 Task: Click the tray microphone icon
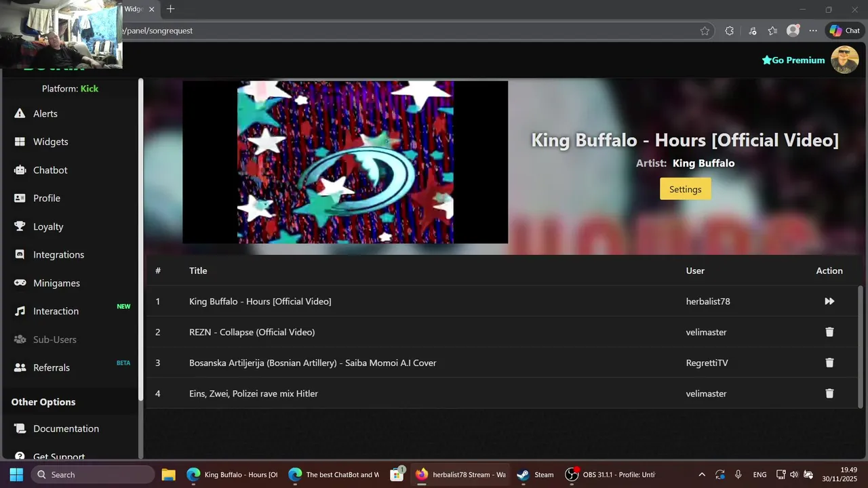[x=738, y=474]
